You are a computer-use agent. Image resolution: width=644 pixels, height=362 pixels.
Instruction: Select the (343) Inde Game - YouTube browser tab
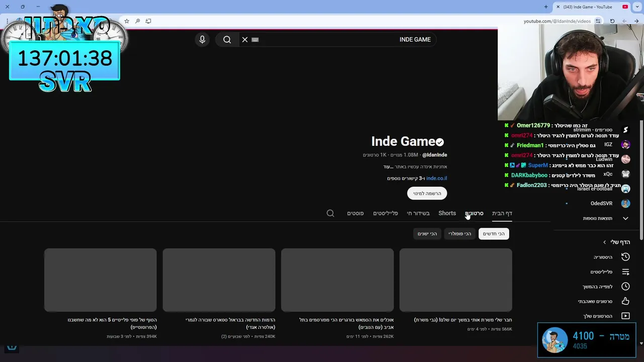[x=591, y=7]
